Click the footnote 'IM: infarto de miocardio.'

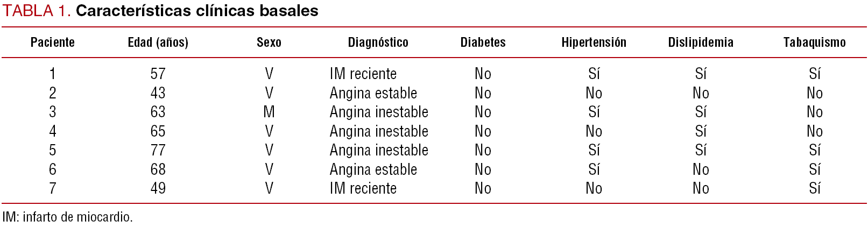coord(67,217)
